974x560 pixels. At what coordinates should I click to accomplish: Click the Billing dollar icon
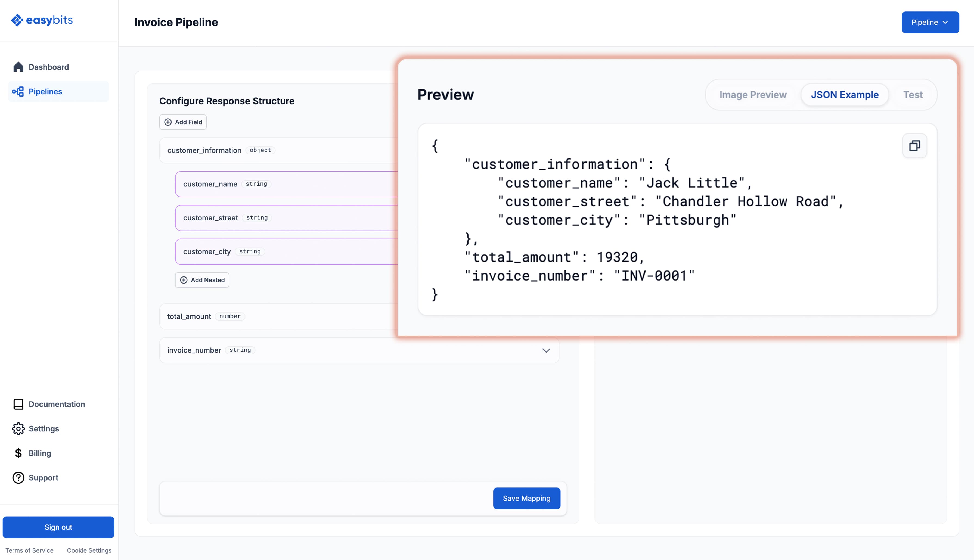[18, 453]
